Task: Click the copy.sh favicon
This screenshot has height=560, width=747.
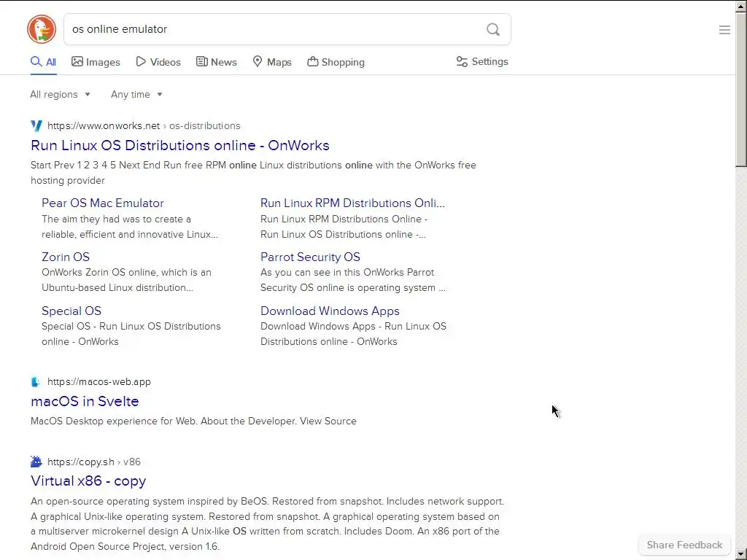Action: tap(36, 462)
